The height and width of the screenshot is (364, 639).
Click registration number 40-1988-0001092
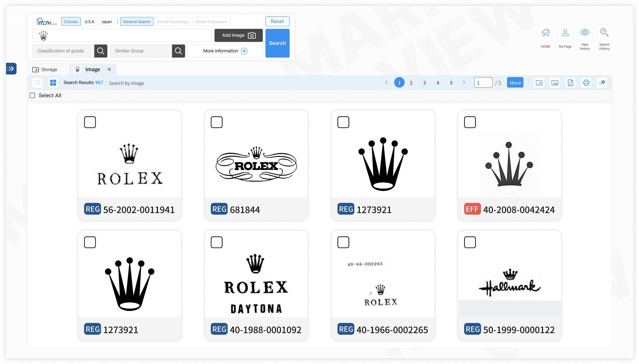tap(266, 330)
